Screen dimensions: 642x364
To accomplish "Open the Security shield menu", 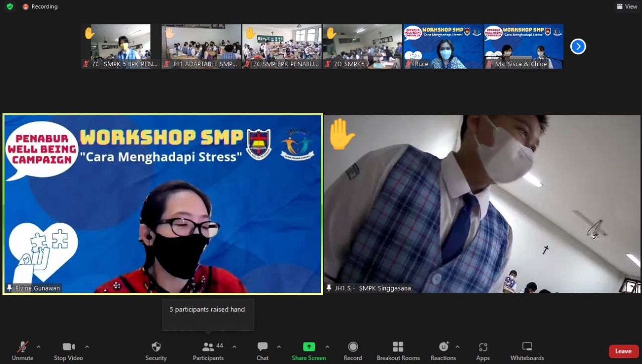I will point(156,351).
